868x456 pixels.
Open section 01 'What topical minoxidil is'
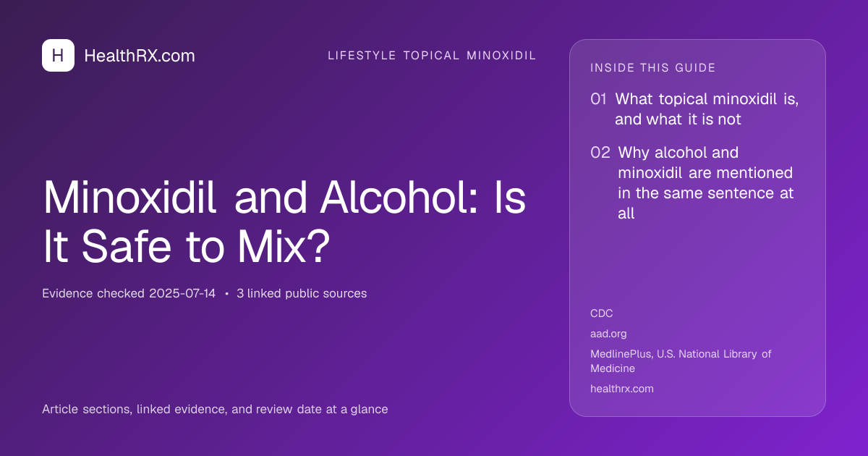[695, 109]
